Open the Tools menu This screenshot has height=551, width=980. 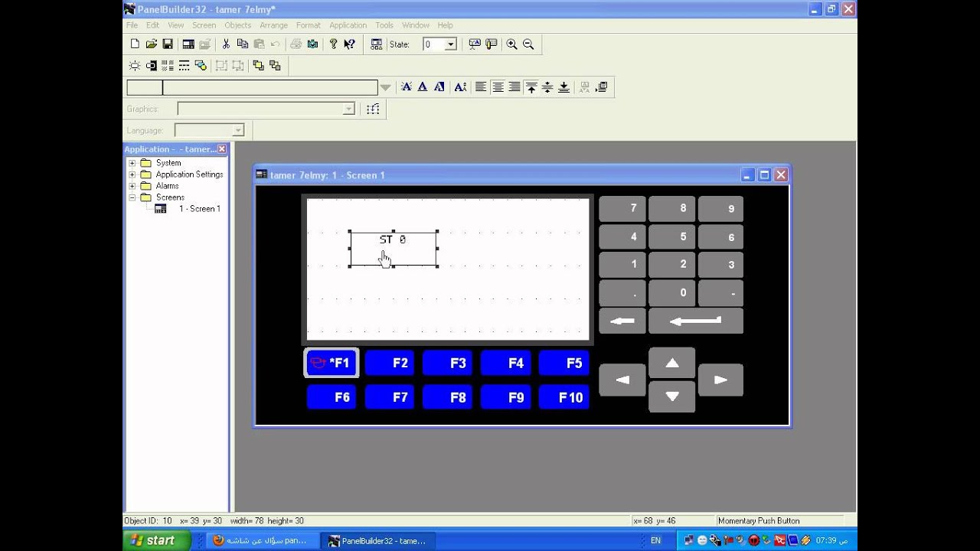[x=384, y=25]
